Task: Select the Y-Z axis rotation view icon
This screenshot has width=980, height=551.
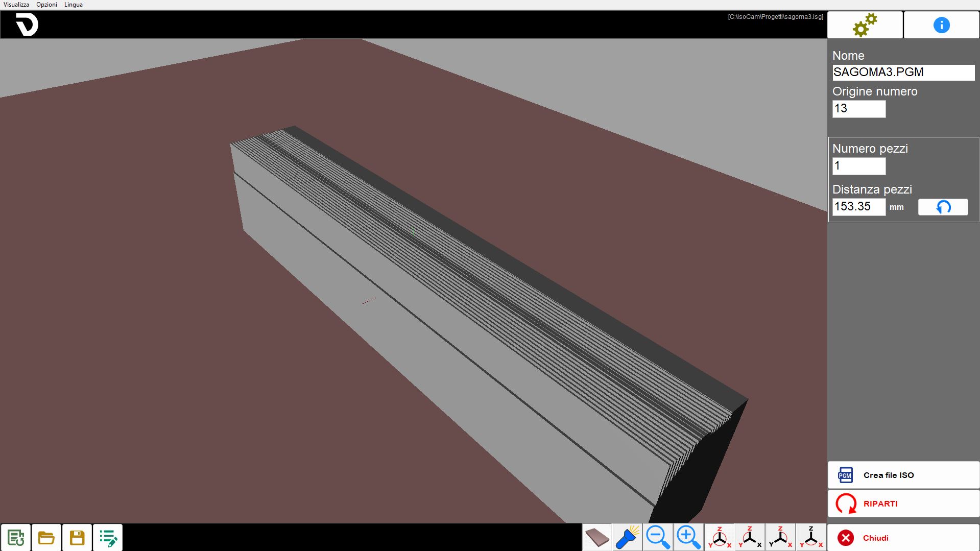Action: point(750,537)
